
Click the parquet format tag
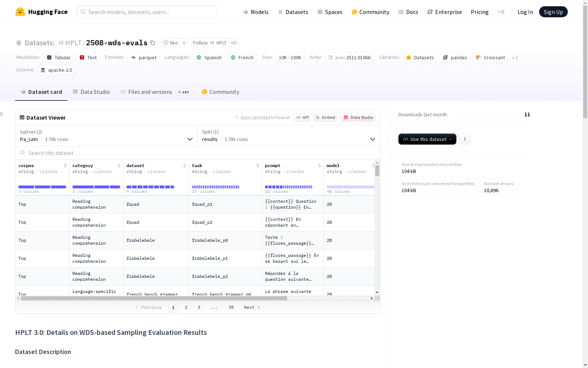tap(144, 57)
